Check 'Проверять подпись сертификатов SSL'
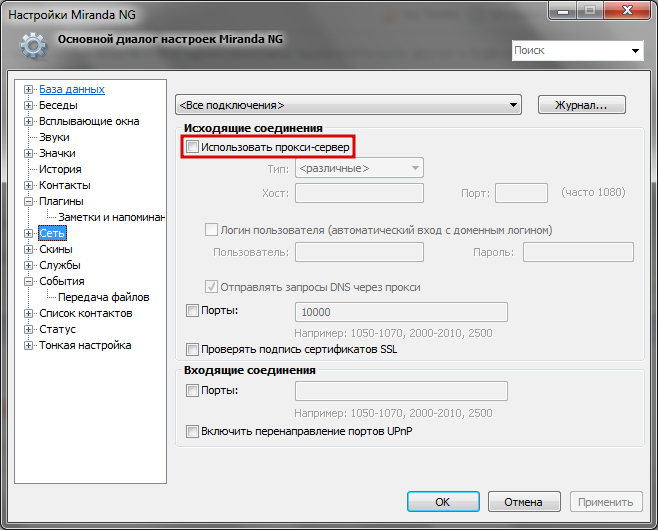Screen dimensions: 658x530 [193, 349]
